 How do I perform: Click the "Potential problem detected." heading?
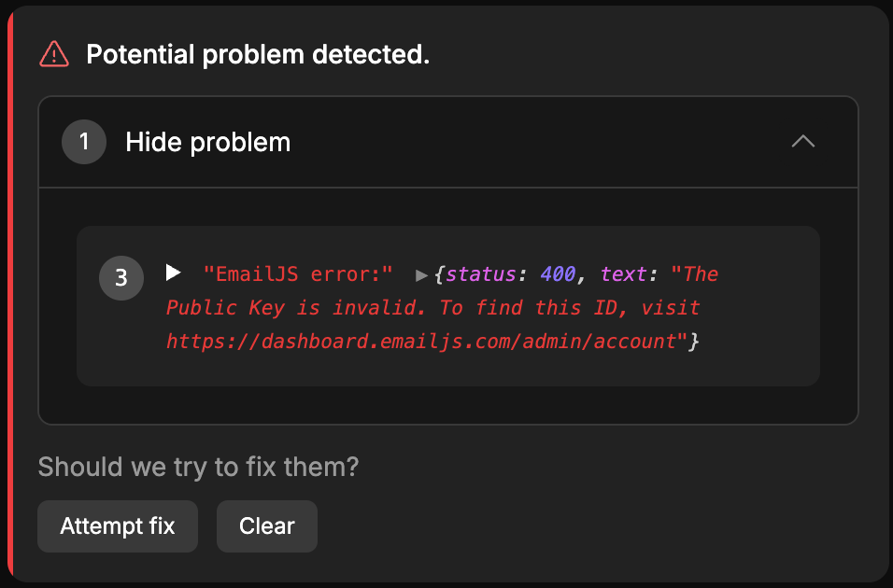(x=258, y=55)
